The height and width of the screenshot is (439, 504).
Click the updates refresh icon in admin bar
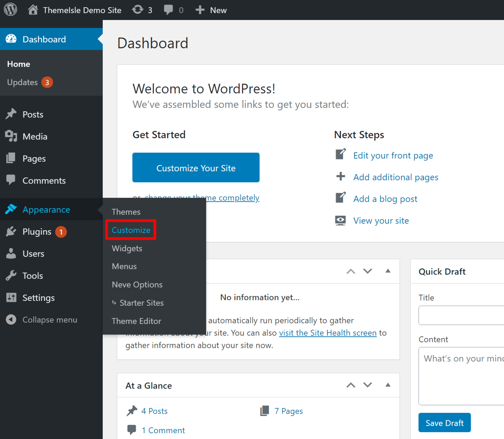[x=137, y=10]
